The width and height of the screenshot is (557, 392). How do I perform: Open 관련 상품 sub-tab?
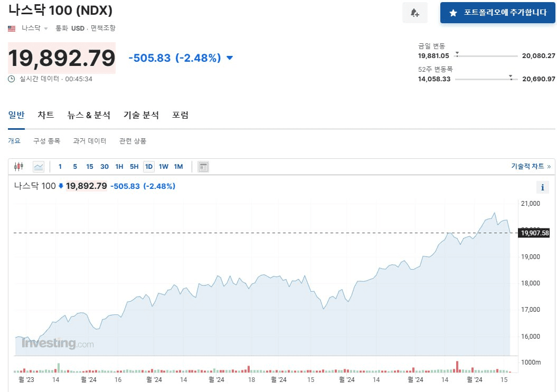click(x=133, y=141)
